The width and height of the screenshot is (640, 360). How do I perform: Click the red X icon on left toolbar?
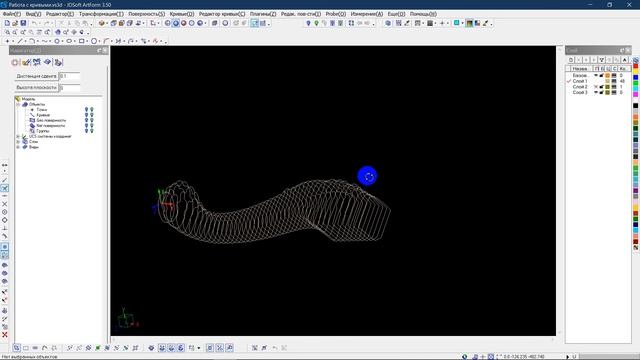(4, 335)
